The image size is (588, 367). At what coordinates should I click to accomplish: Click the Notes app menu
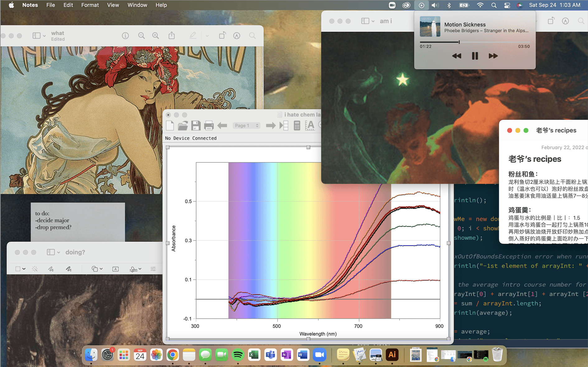pyautogui.click(x=30, y=5)
